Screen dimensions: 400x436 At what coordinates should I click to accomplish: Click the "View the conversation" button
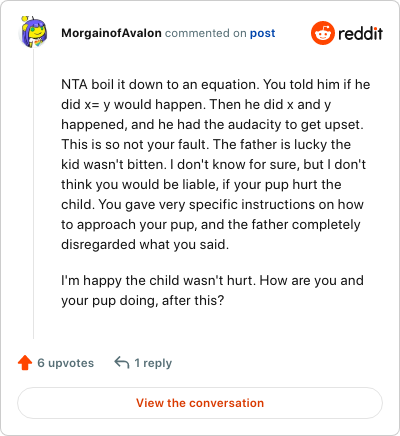(x=200, y=403)
